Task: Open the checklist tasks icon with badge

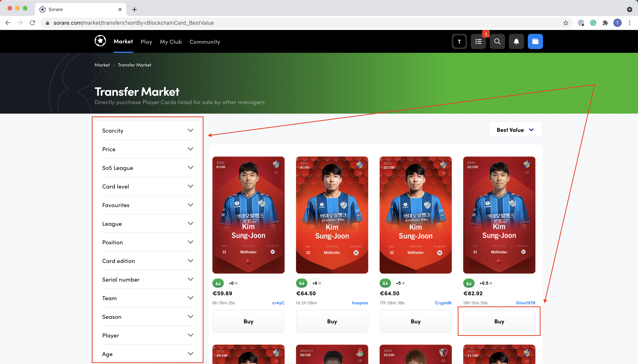Action: 478,41
